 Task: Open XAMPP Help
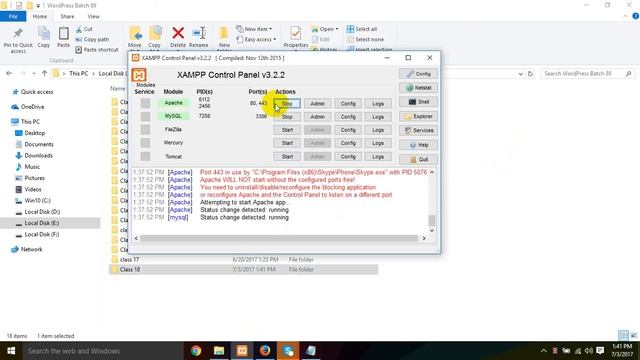point(418,145)
